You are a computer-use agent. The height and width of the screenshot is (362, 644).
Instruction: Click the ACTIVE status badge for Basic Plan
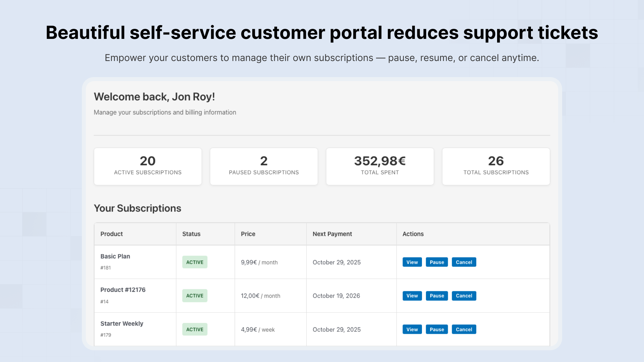tap(195, 262)
